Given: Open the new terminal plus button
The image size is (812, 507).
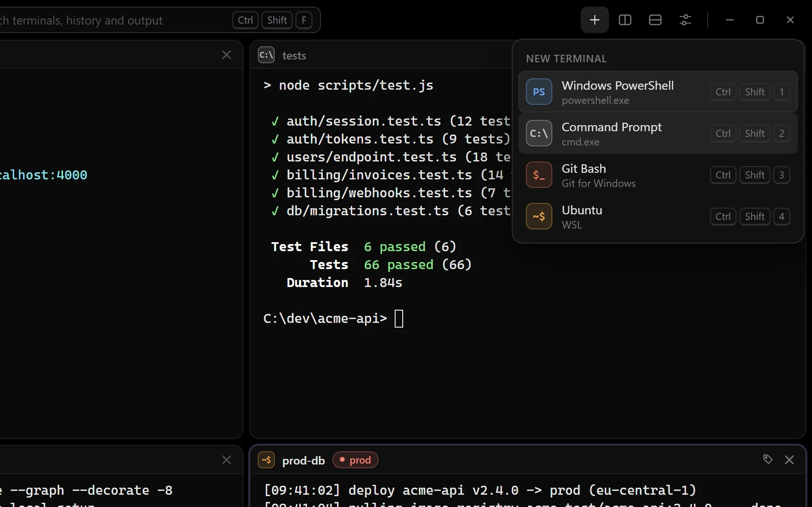Looking at the screenshot, I should click(x=595, y=20).
